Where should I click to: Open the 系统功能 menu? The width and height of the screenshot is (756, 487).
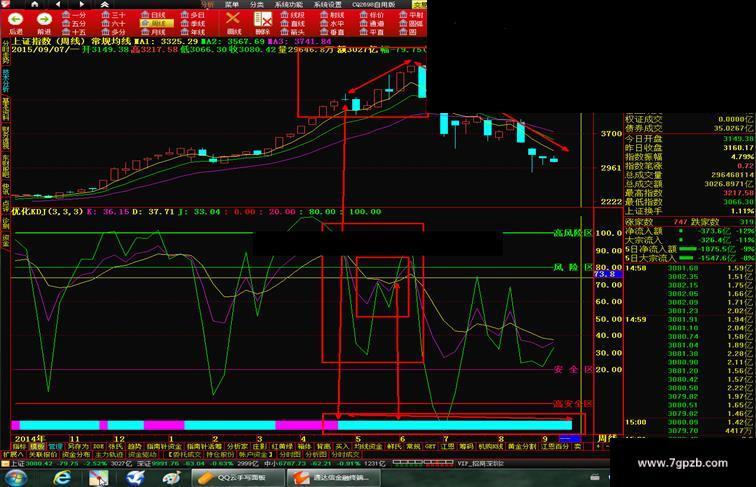tap(289, 4)
